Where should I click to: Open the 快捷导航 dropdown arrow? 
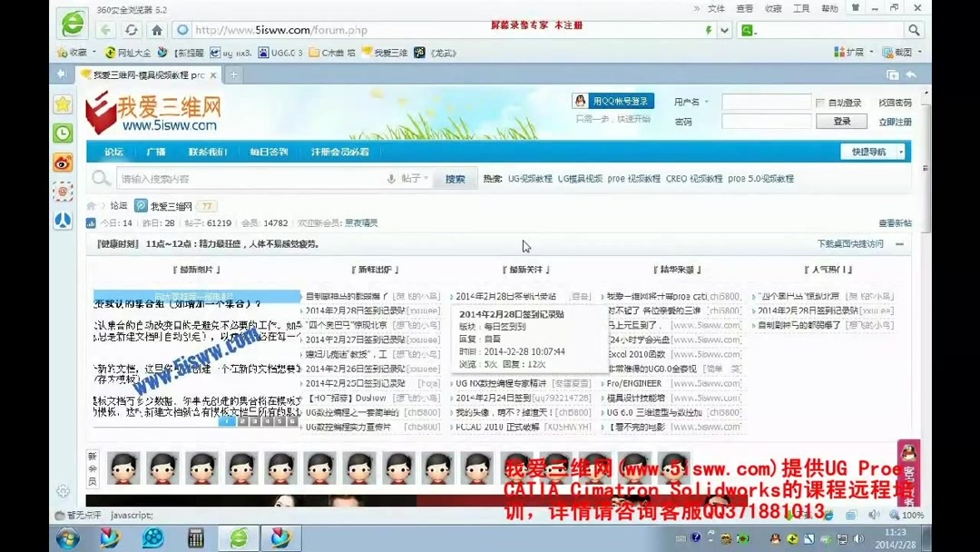(x=901, y=152)
